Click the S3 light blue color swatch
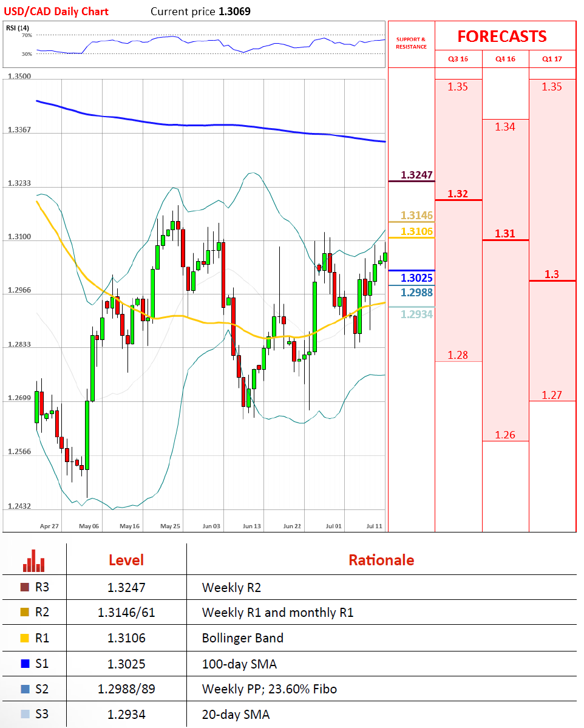584x728 pixels. 25,713
